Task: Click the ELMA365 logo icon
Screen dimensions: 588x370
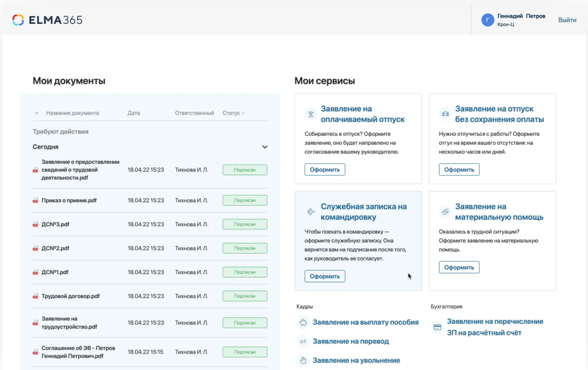Action: (x=18, y=20)
